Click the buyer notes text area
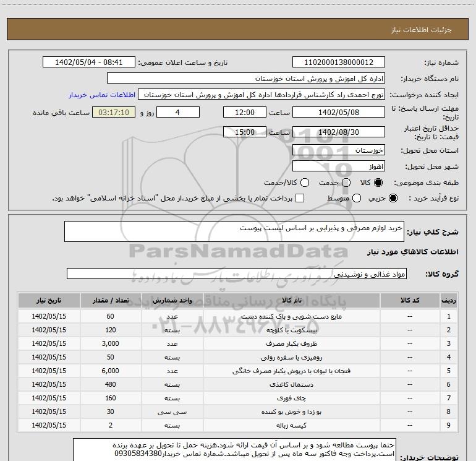476x461 pixels. (x=235, y=450)
